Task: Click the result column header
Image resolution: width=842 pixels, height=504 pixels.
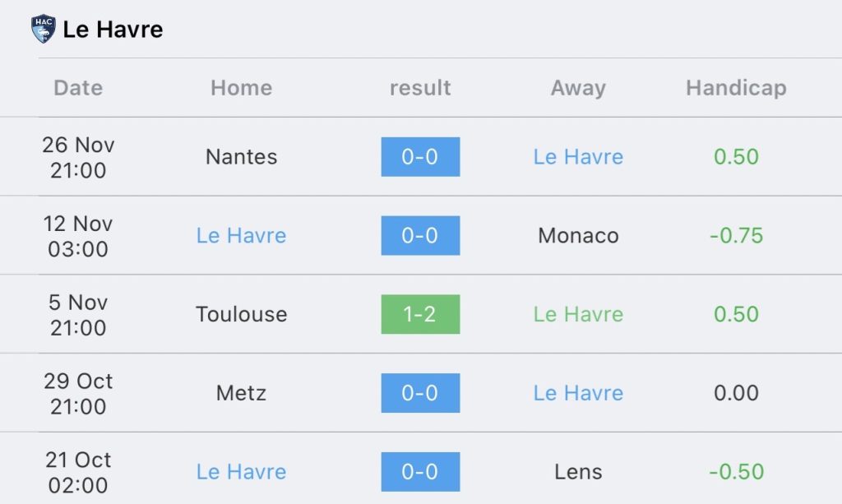Action: [420, 88]
